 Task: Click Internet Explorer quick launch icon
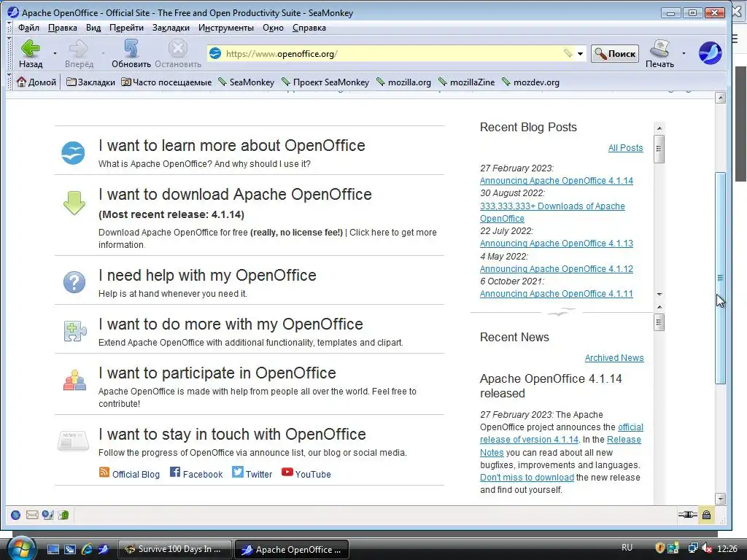(87, 549)
